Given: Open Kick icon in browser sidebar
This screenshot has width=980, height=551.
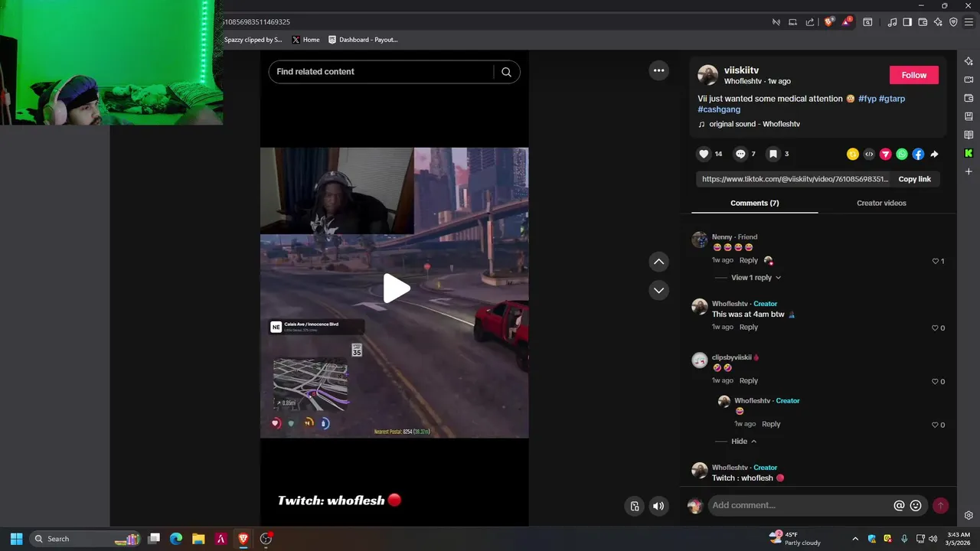Looking at the screenshot, I should [x=969, y=153].
